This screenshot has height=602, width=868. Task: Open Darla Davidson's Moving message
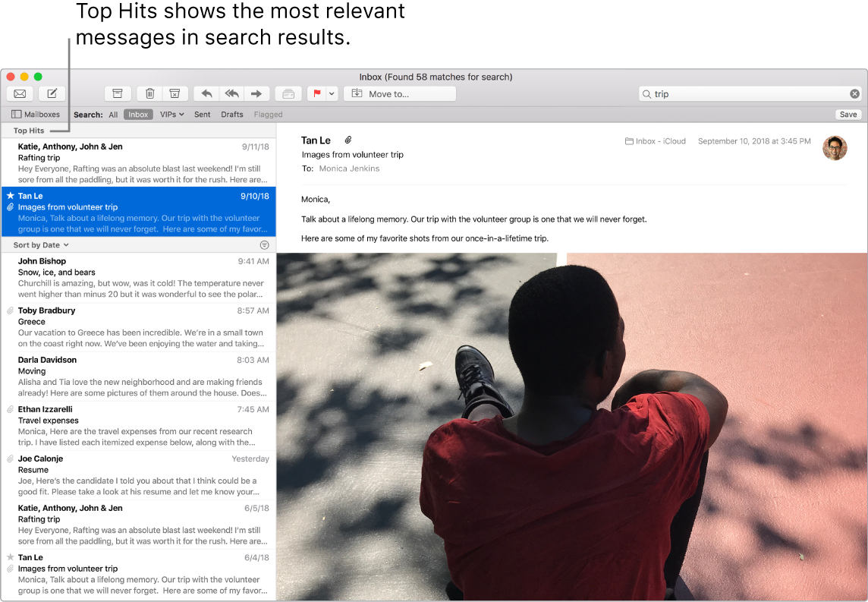138,376
